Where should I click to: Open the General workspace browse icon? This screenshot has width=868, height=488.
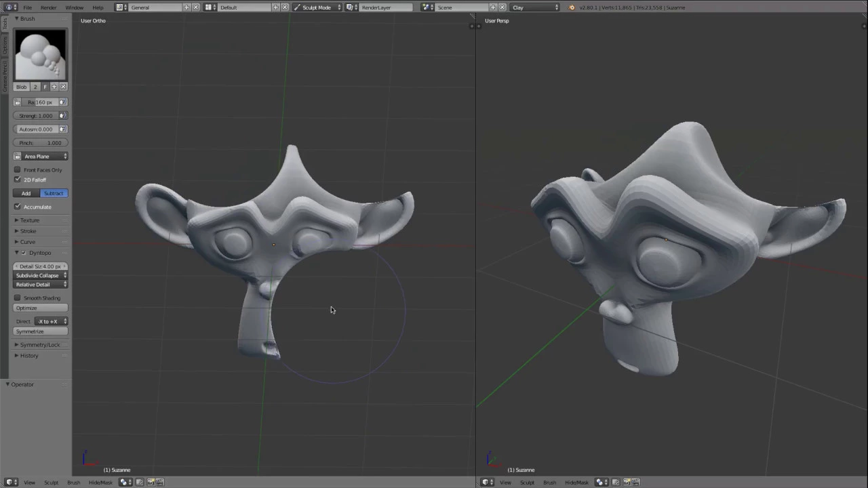click(x=121, y=7)
